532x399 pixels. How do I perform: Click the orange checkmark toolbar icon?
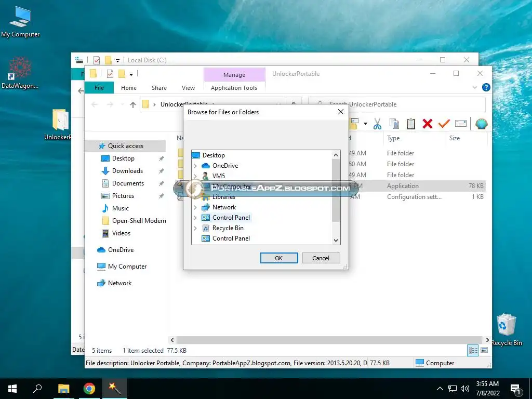(x=444, y=124)
